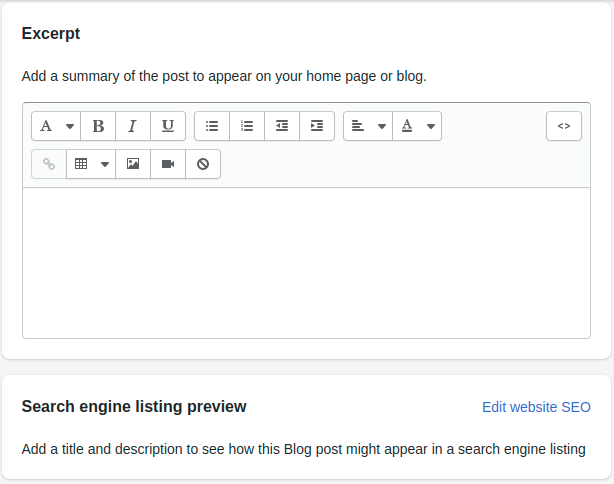Screen dimensions: 614x484
Task: Click inside the Excerpt text area
Action: [306, 262]
